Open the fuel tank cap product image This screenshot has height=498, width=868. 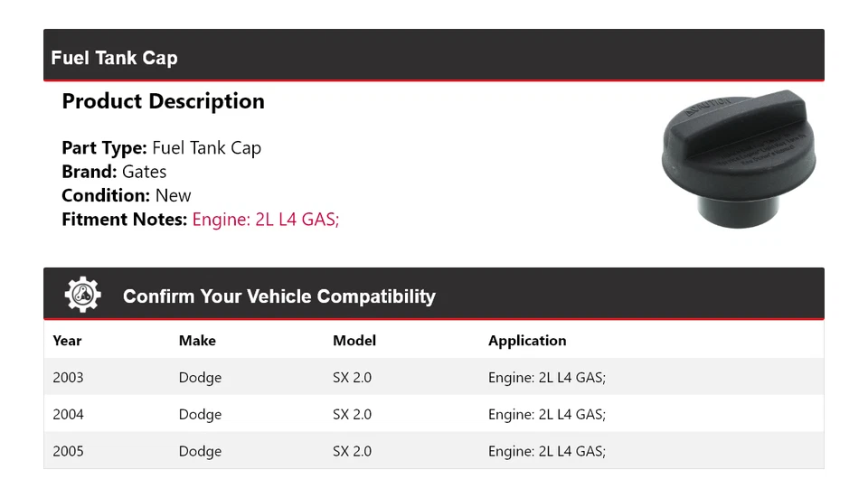739,158
